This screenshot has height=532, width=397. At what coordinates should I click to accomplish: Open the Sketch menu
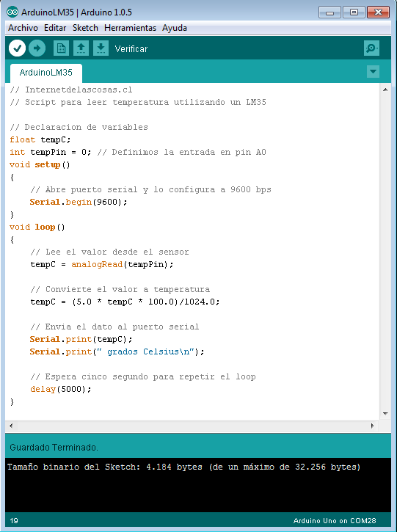coord(85,28)
